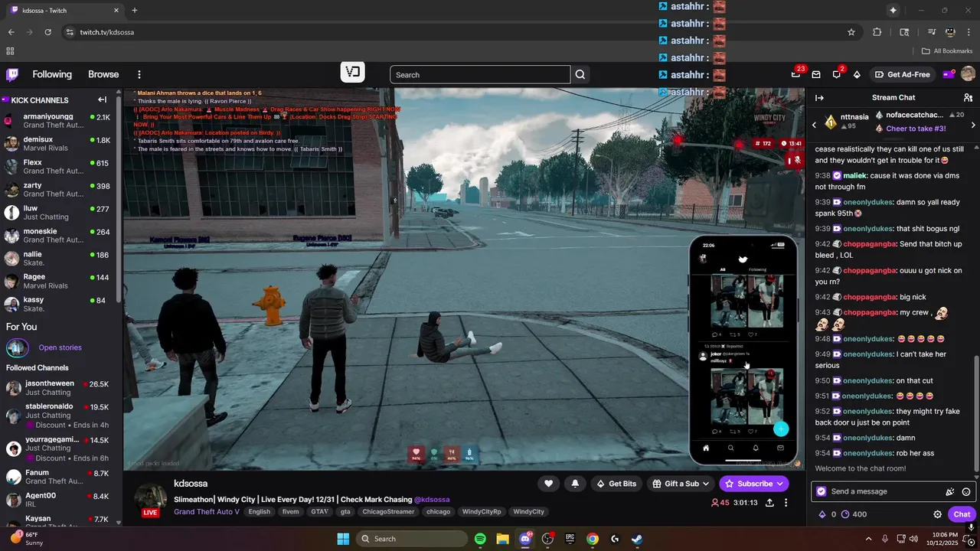Open the Windows Start menu
980x551 pixels.
coord(343,539)
